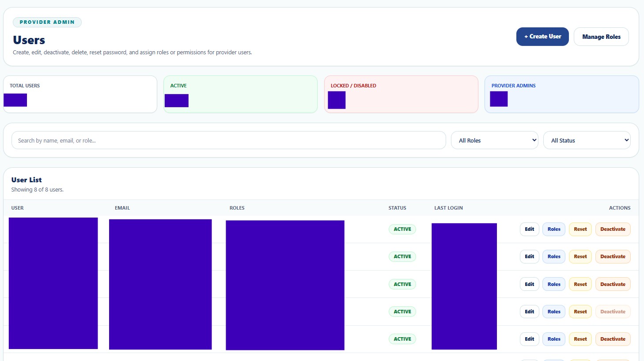Select the Locked / Disabled stat card

(x=401, y=94)
